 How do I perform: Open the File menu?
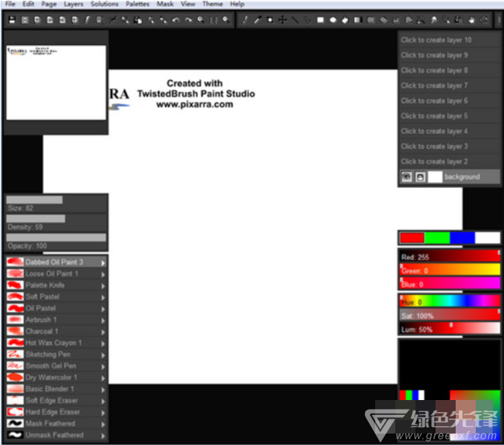click(10, 4)
